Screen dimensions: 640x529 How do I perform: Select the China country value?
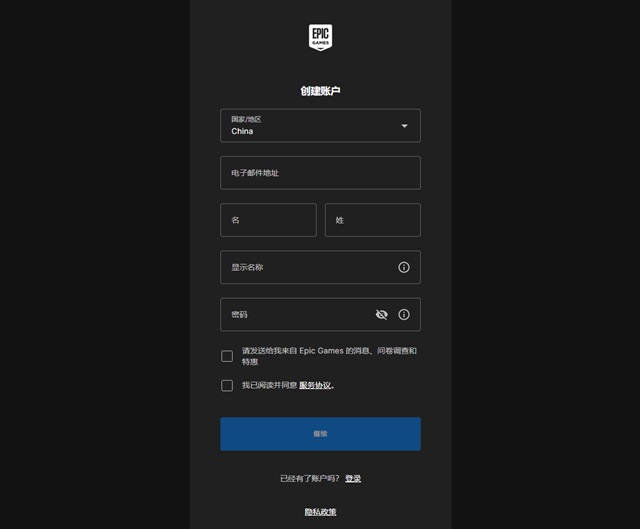(x=243, y=131)
